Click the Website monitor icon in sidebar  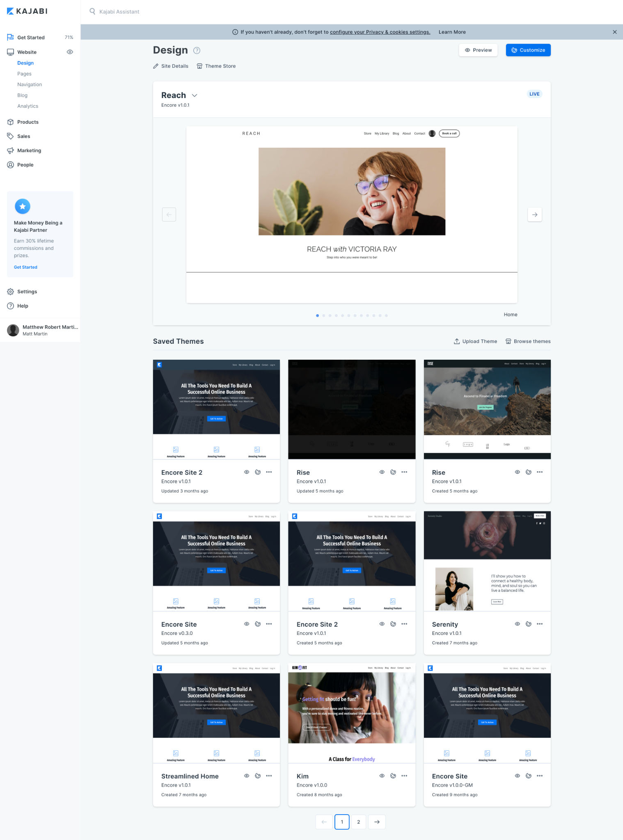coord(11,52)
